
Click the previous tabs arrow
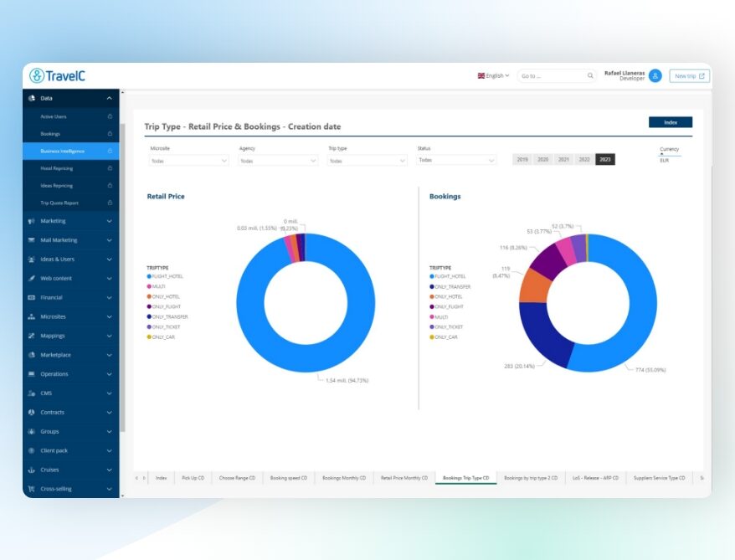point(136,478)
